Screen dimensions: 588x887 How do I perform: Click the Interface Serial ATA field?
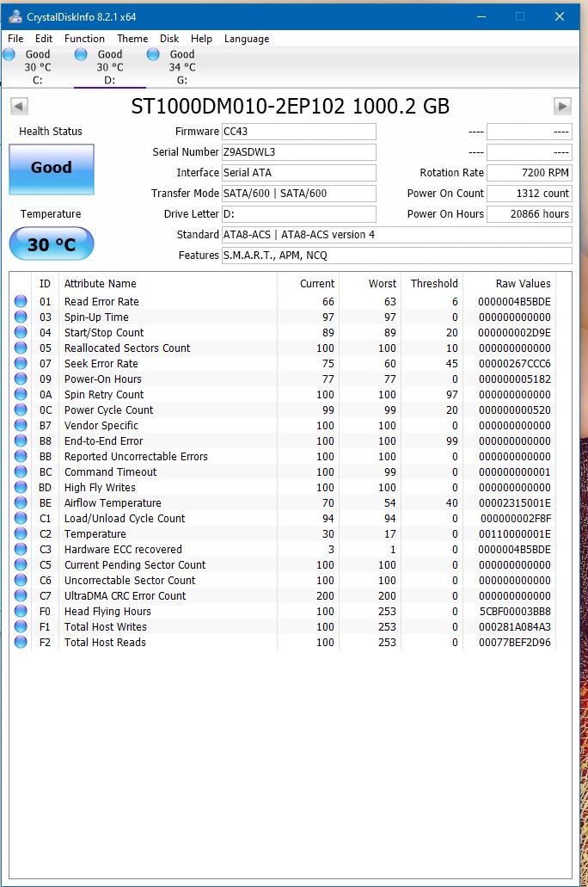click(x=299, y=173)
